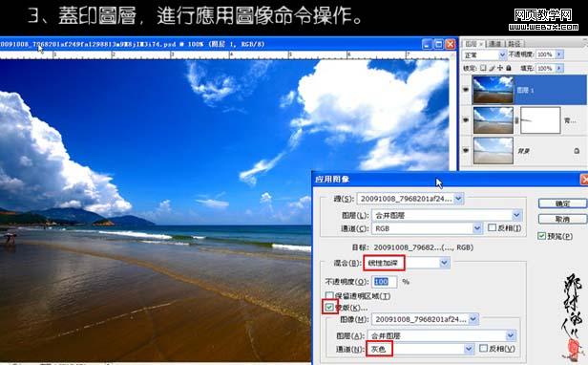588x365 pixels.
Task: Select the 背景 layer thumbnail
Action: tap(493, 151)
